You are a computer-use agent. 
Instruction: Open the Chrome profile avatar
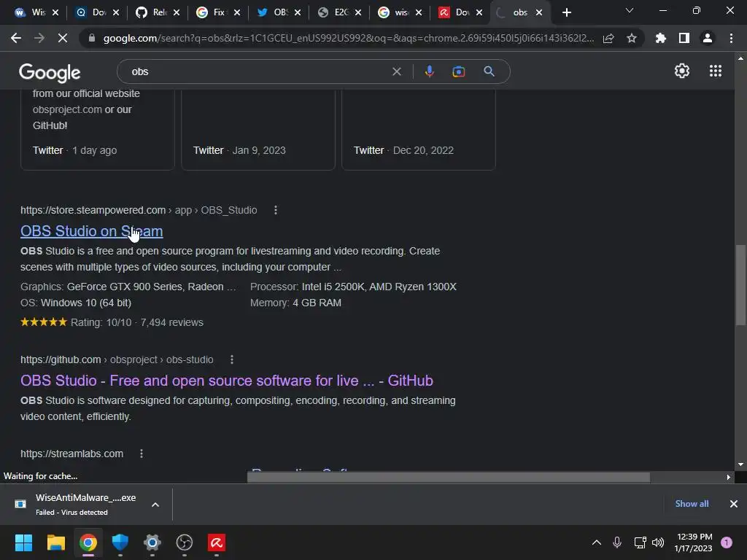click(708, 38)
